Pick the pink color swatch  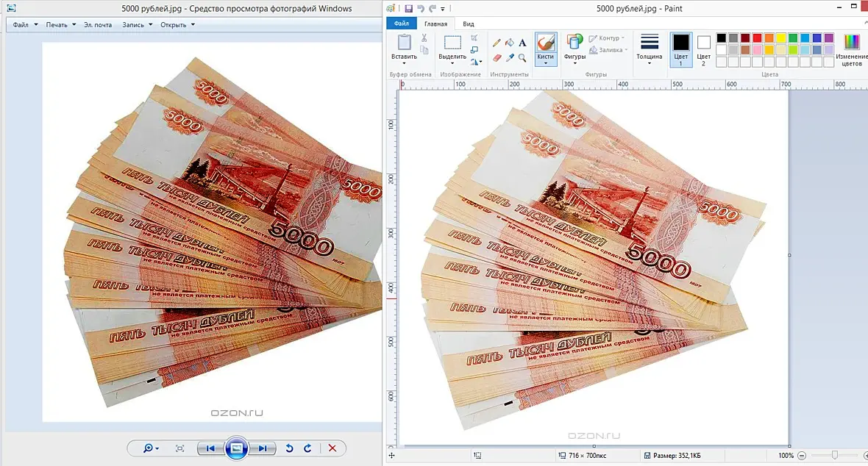pos(757,50)
